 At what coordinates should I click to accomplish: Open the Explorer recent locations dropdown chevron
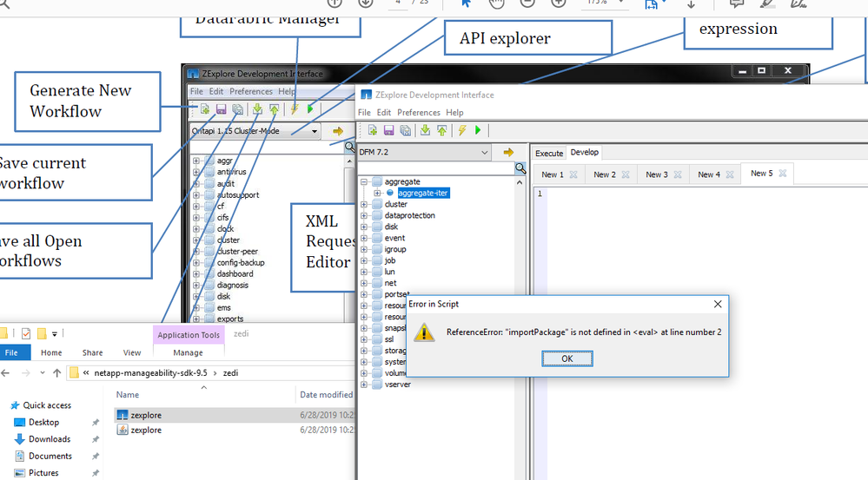[42, 372]
